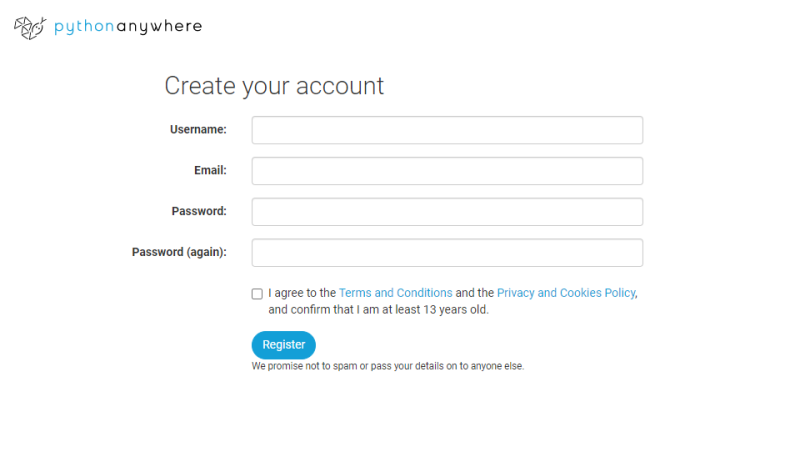Click the 'I agree to the' label text

pyautogui.click(x=302, y=293)
